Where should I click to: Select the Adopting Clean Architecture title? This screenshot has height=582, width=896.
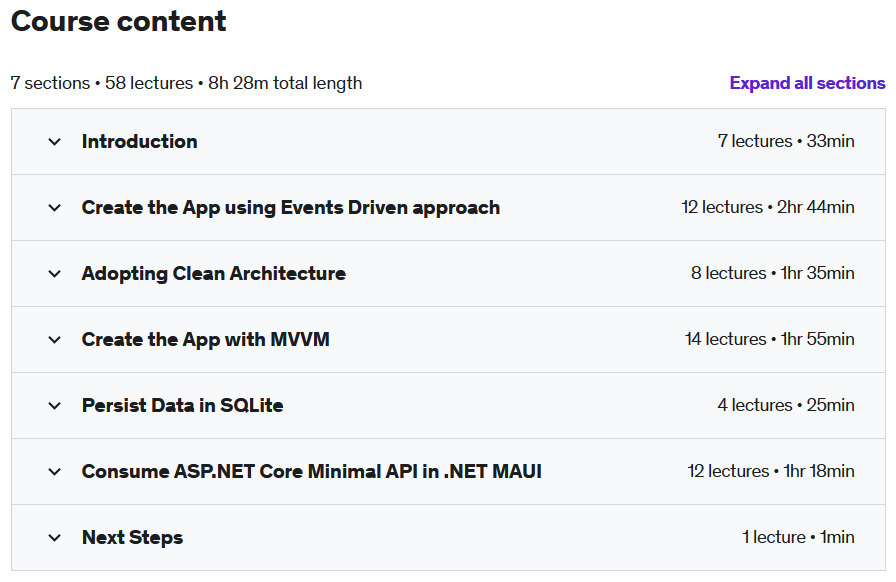[x=214, y=273]
